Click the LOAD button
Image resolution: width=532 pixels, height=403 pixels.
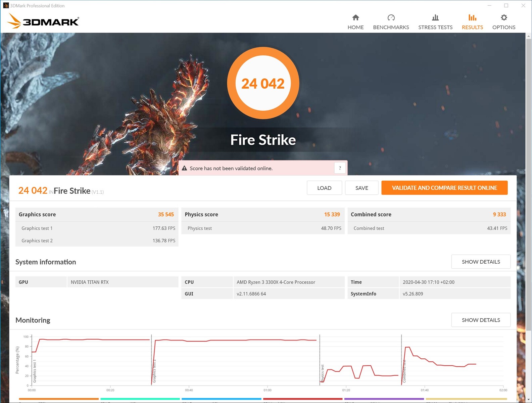coord(324,188)
